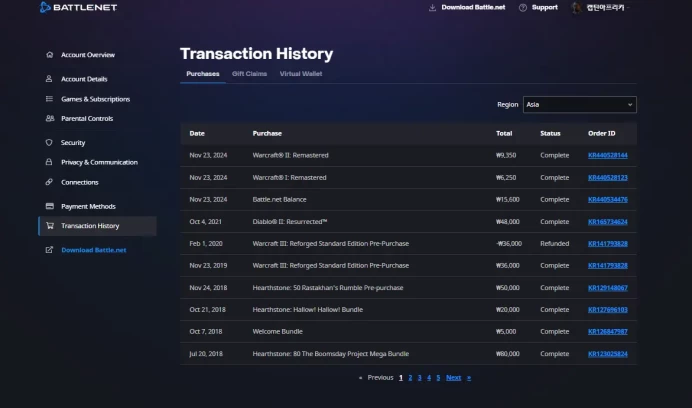Click Welcome Bundle purchase name
The image size is (692, 408).
277,332
